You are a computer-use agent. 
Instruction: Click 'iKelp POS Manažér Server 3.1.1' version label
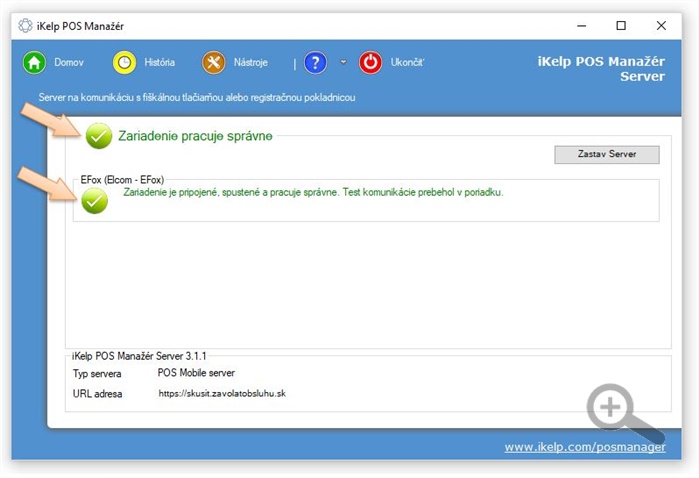(x=139, y=356)
